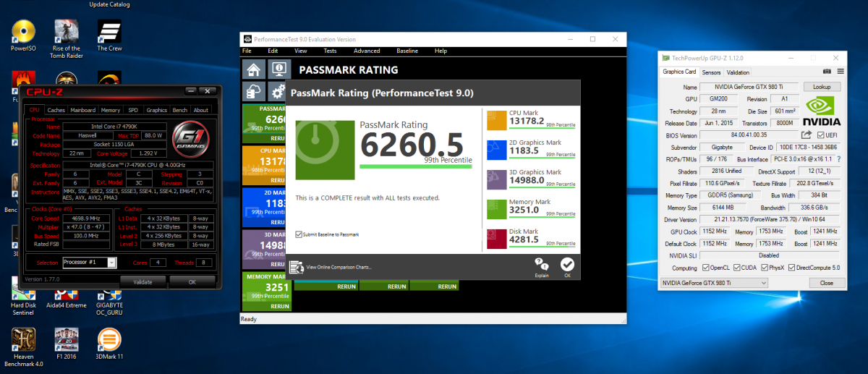Viewport: 868px width, 374px height.
Task: Click PerformanceTest home icon
Action: coord(253,69)
